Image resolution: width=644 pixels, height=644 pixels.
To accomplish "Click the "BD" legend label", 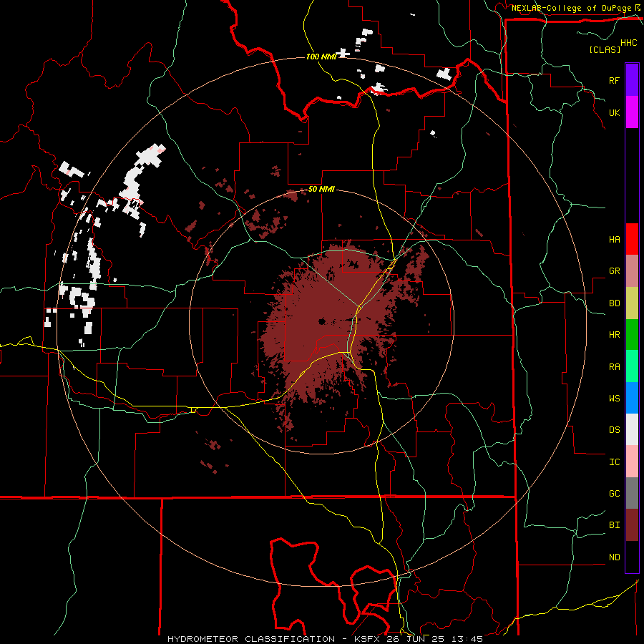I will (x=614, y=303).
